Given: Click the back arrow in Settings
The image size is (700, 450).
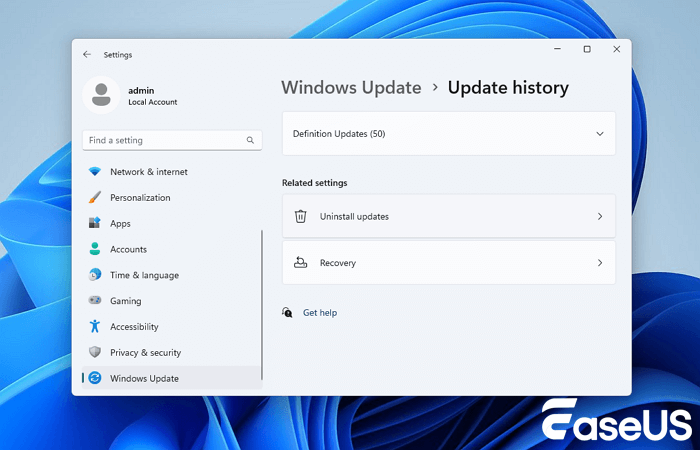Looking at the screenshot, I should point(87,54).
